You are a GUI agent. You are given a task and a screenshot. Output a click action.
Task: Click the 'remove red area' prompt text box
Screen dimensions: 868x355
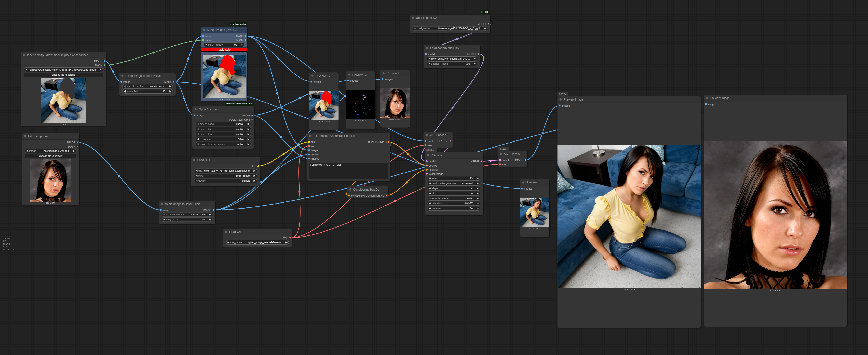point(348,170)
